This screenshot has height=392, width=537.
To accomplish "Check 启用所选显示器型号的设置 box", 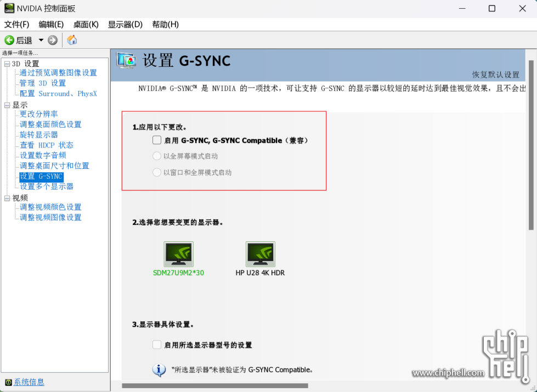I will [157, 344].
